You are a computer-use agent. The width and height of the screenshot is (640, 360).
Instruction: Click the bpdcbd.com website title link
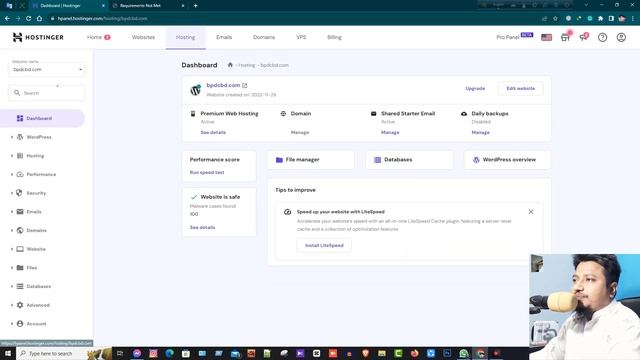pyautogui.click(x=223, y=85)
